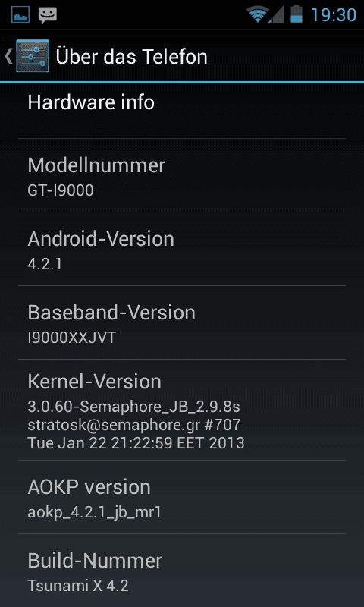This screenshot has height=607, width=364.
Task: Select the Baseband-Version entry
Action: tap(182, 322)
